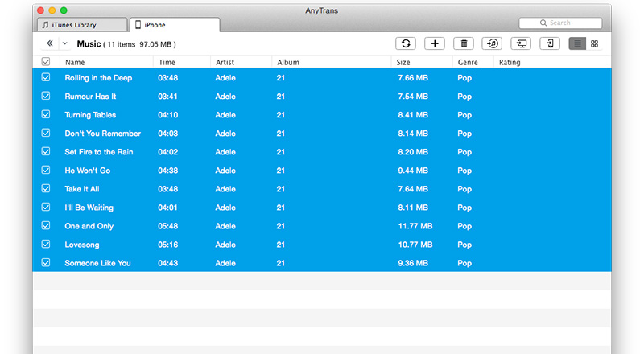
Task: Click the Send to Computer icon
Action: click(x=521, y=43)
